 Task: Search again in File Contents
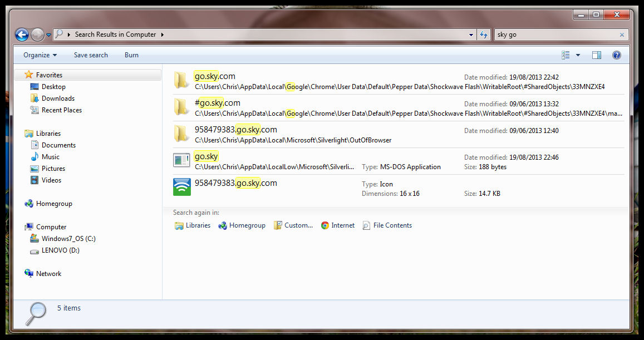click(x=387, y=225)
